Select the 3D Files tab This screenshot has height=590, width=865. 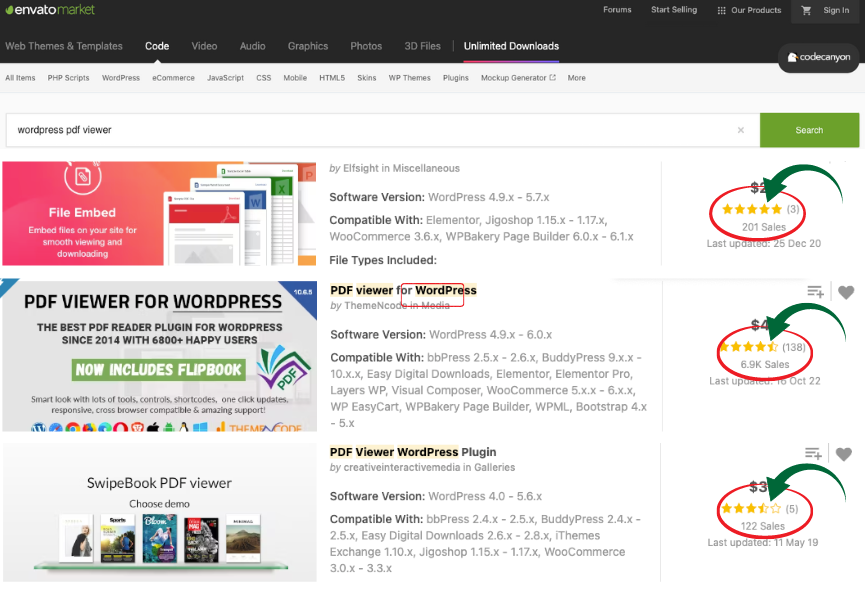[422, 46]
